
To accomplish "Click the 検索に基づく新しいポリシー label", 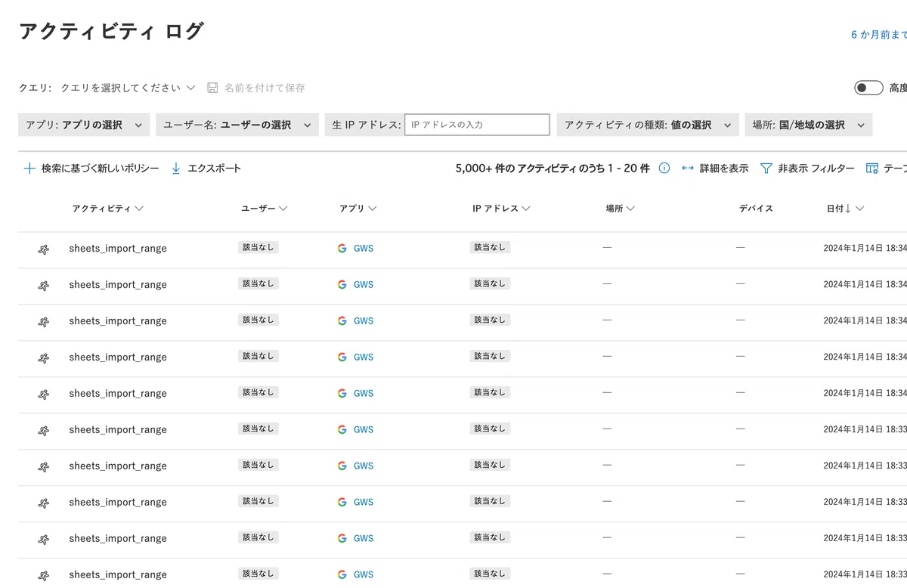I will pyautogui.click(x=100, y=169).
